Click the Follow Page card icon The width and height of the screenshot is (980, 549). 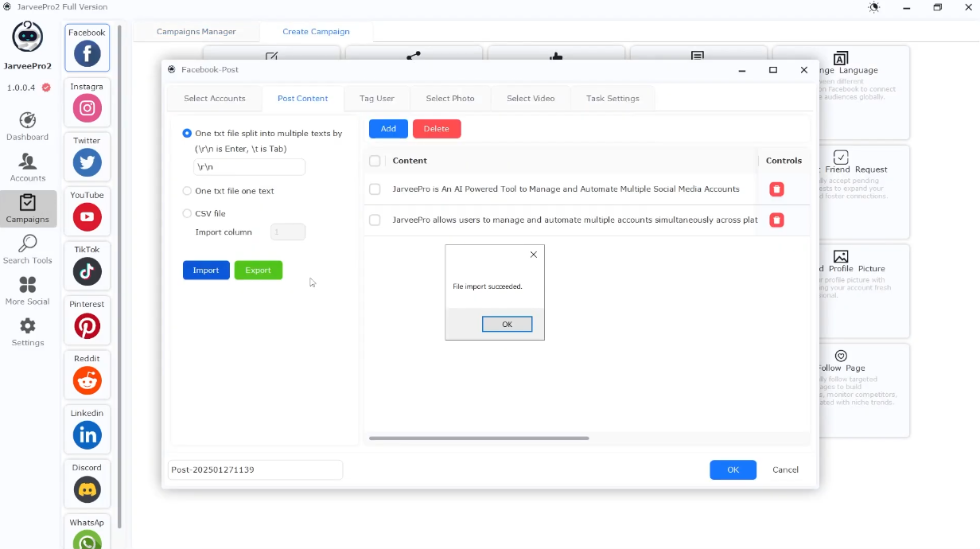tap(841, 356)
